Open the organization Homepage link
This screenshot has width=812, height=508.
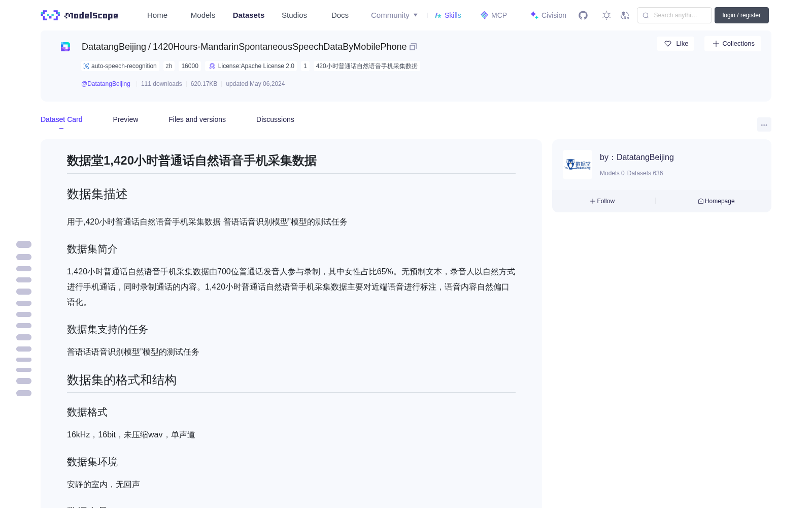click(716, 201)
